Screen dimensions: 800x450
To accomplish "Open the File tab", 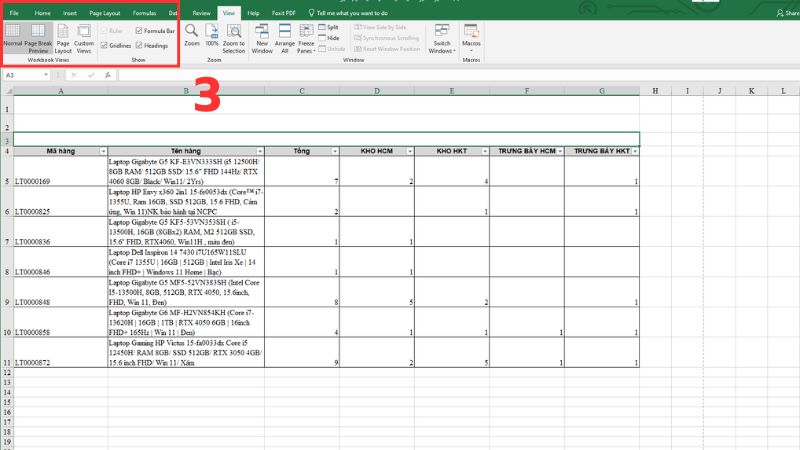I will pyautogui.click(x=14, y=13).
